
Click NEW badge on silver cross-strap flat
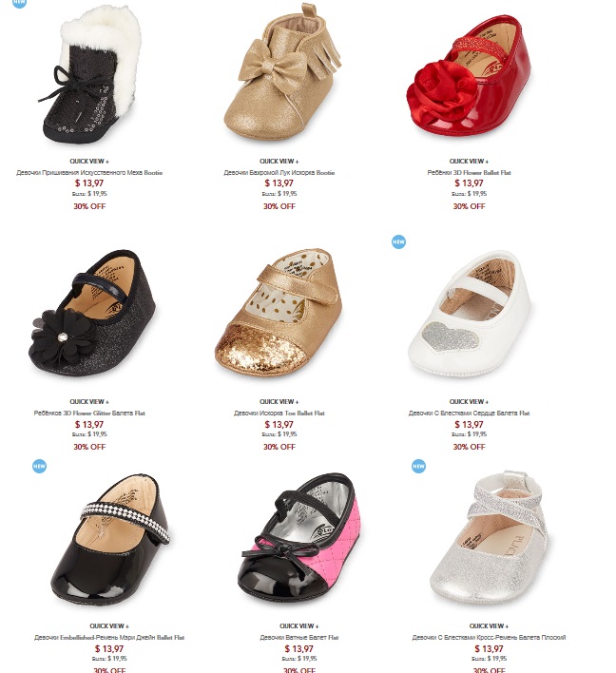coord(418,466)
